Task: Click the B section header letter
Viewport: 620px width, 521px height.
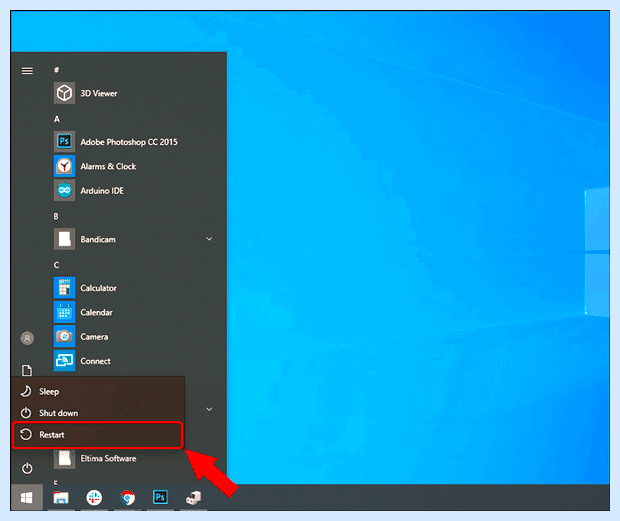Action: point(56,216)
